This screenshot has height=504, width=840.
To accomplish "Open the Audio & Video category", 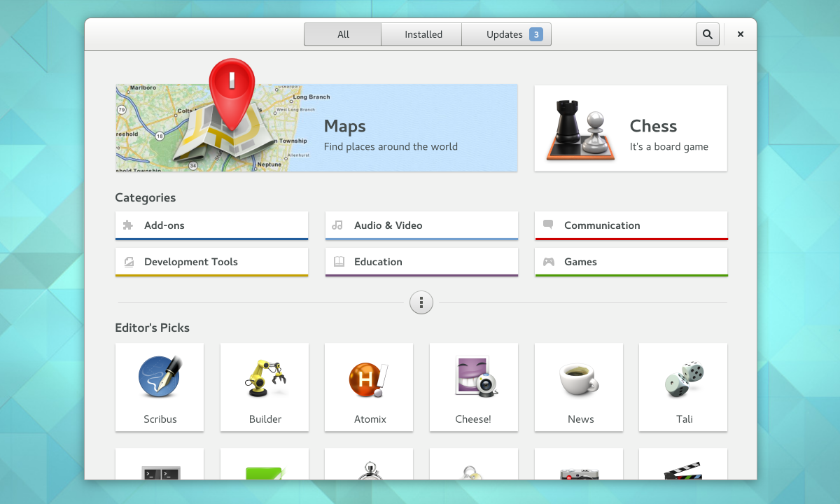I will click(x=421, y=225).
